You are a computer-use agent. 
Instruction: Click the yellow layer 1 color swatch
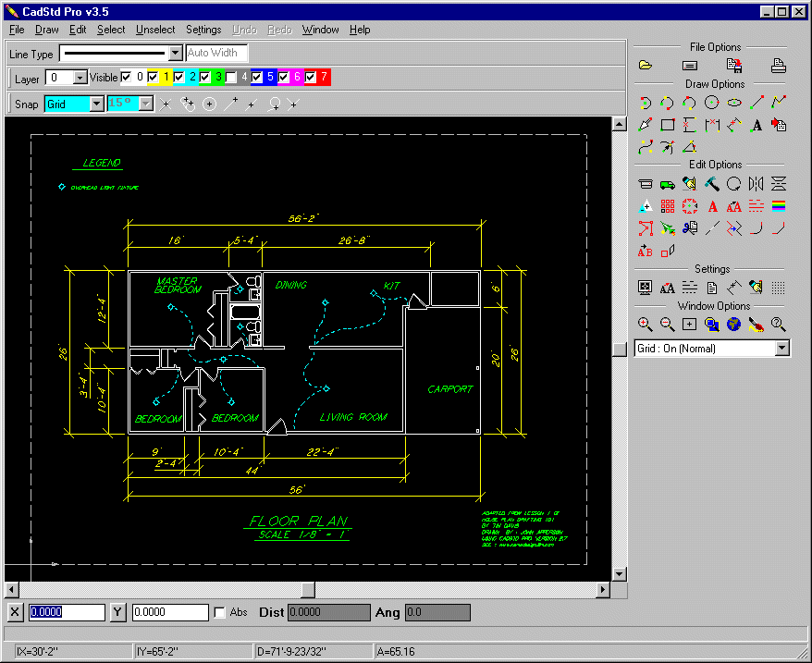[166, 77]
